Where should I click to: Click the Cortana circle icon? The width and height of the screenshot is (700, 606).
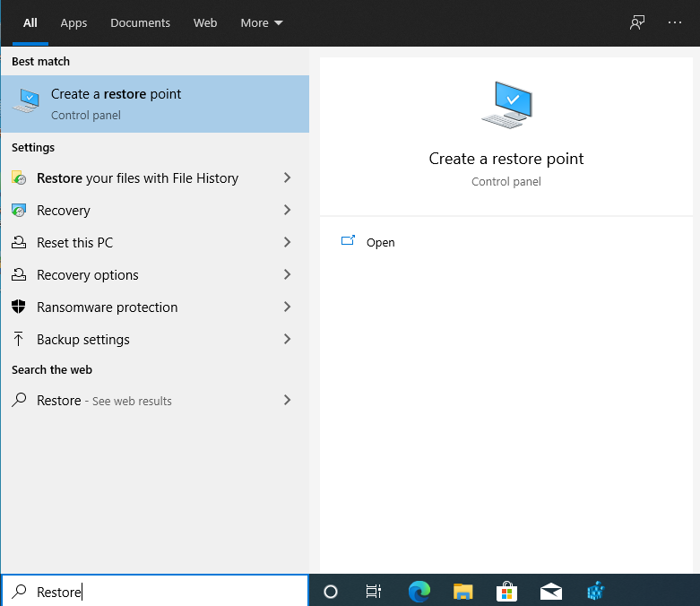coord(330,591)
